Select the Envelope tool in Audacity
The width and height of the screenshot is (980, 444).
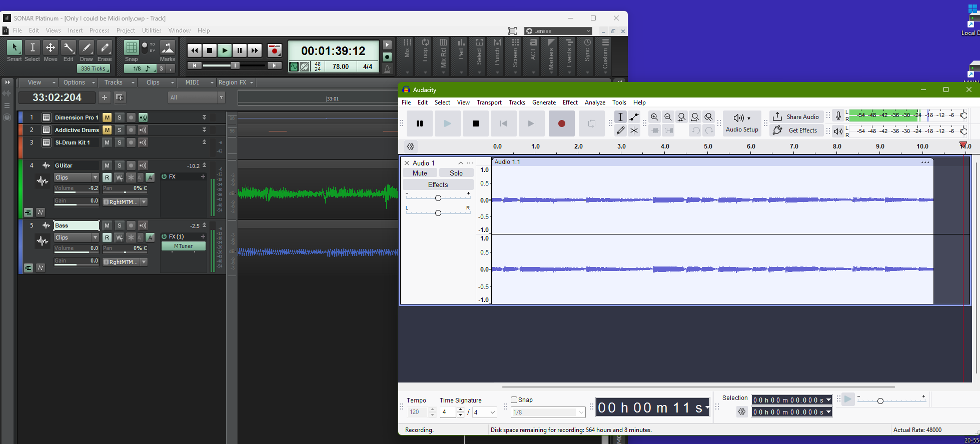tap(634, 117)
